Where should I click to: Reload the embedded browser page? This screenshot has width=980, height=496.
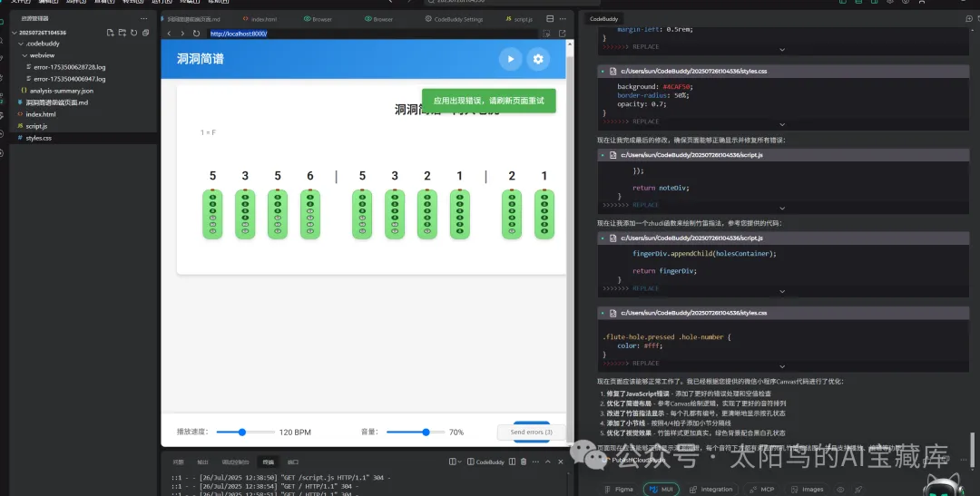coord(196,34)
